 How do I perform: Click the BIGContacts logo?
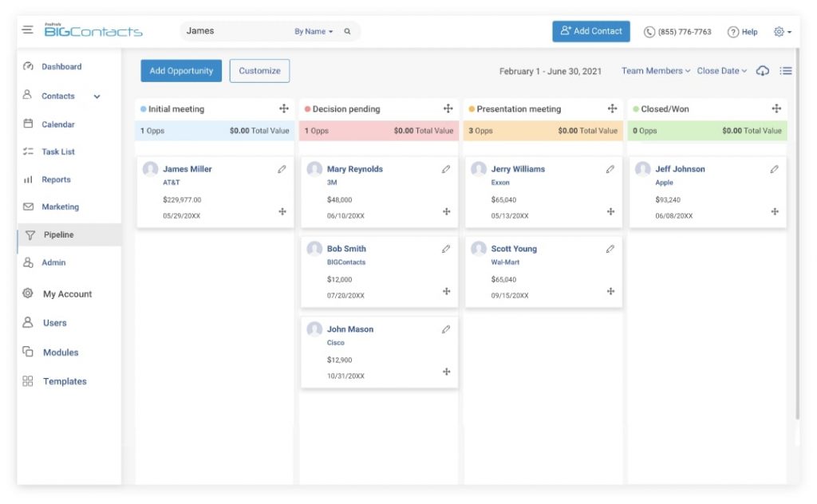point(93,31)
